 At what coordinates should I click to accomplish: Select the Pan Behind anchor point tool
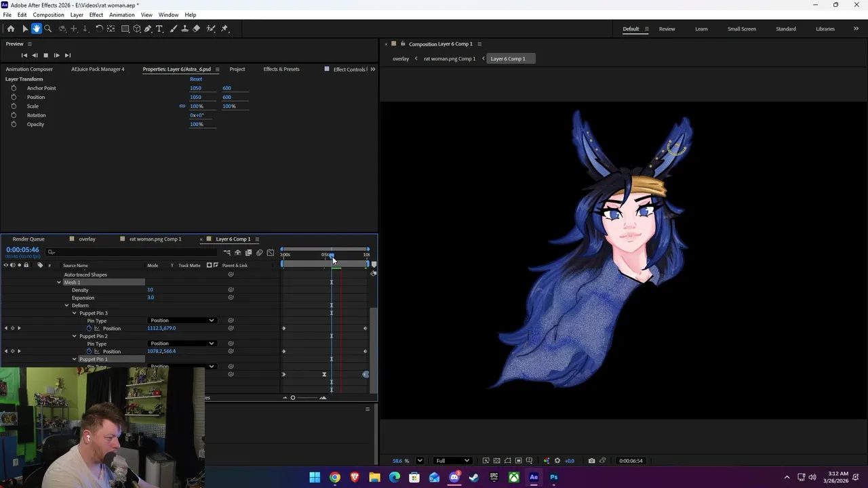111,28
